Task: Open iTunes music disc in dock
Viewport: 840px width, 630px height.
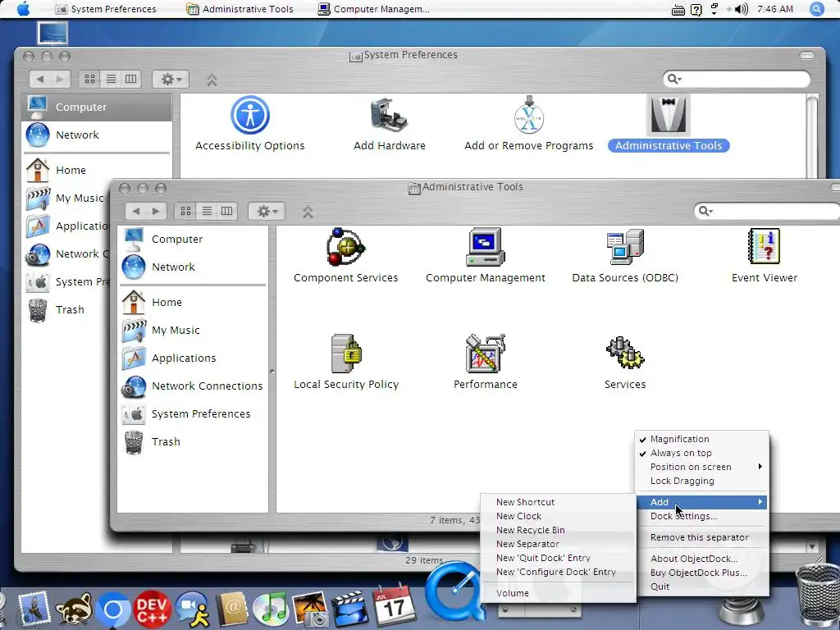Action: (270, 609)
